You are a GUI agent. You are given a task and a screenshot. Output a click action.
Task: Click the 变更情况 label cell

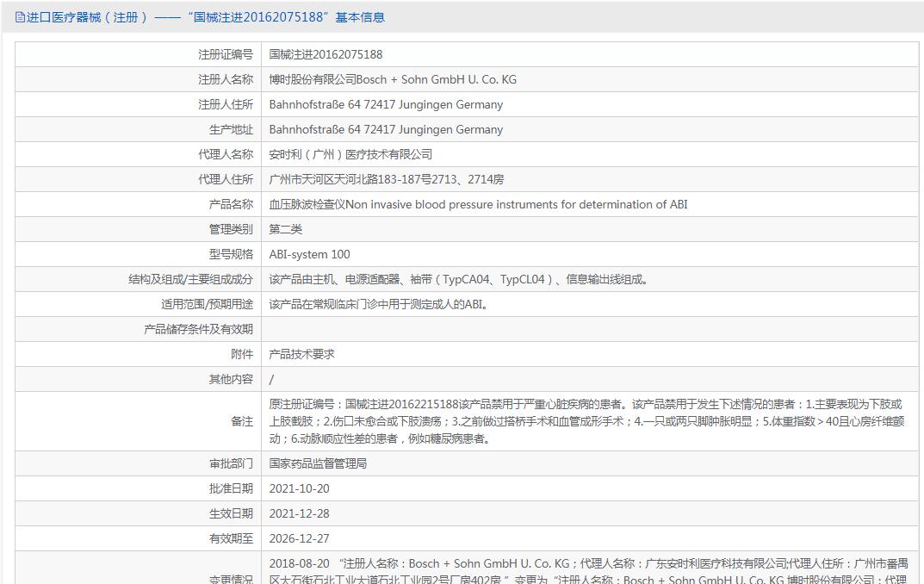tap(139, 568)
